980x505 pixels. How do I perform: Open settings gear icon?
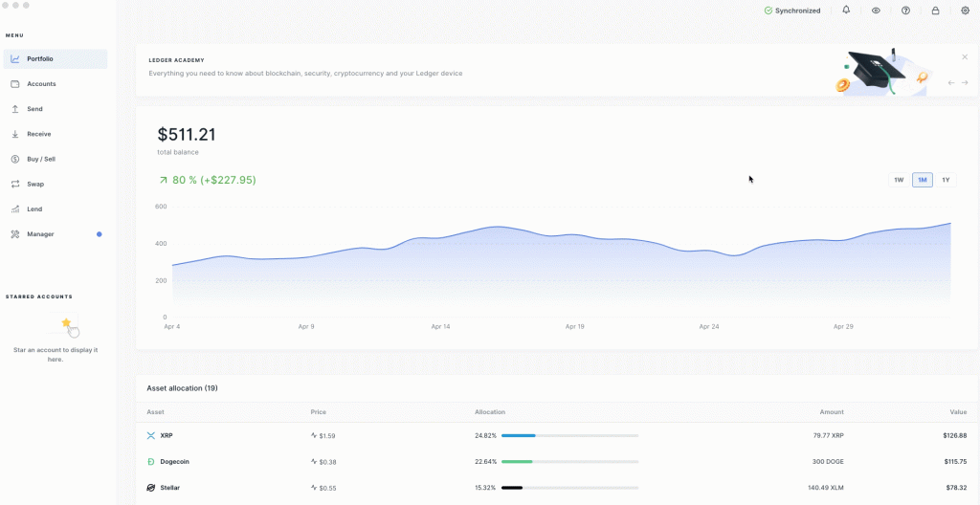click(965, 11)
